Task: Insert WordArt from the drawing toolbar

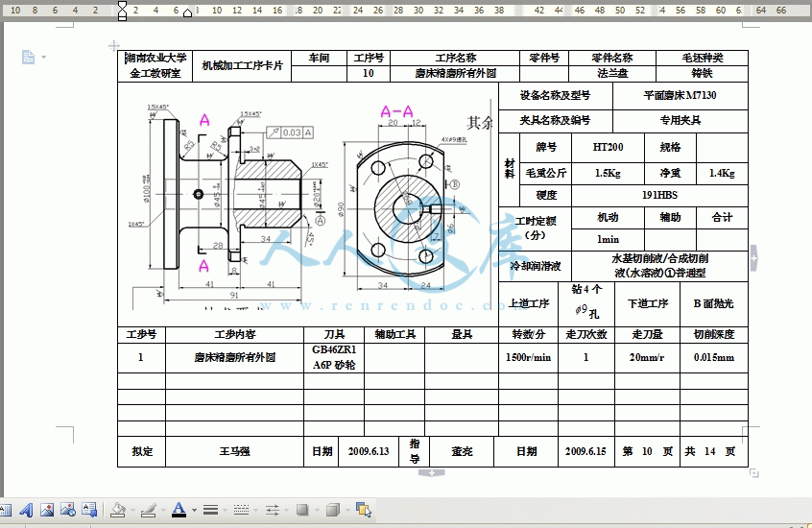Action: click(26, 511)
